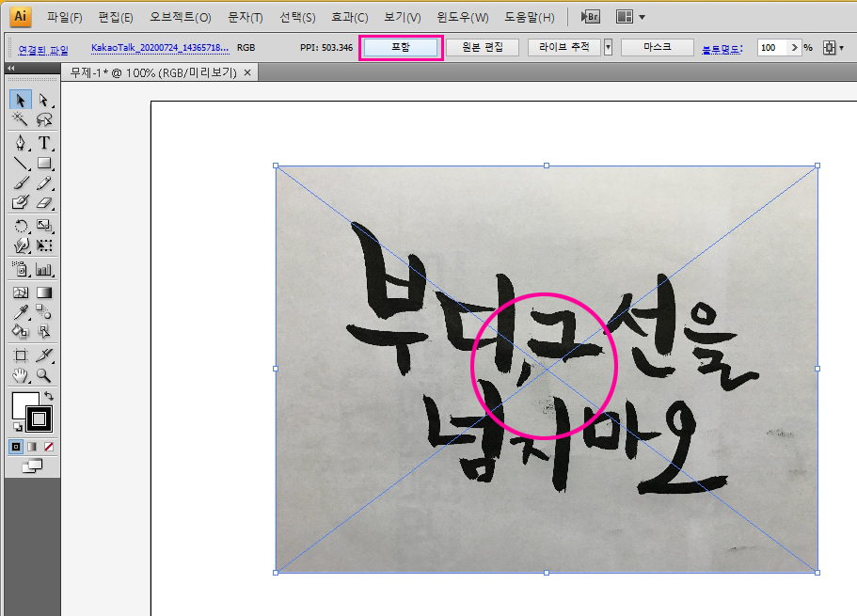Select the Live Paint Selection tool
857x616 pixels.
coord(43,331)
